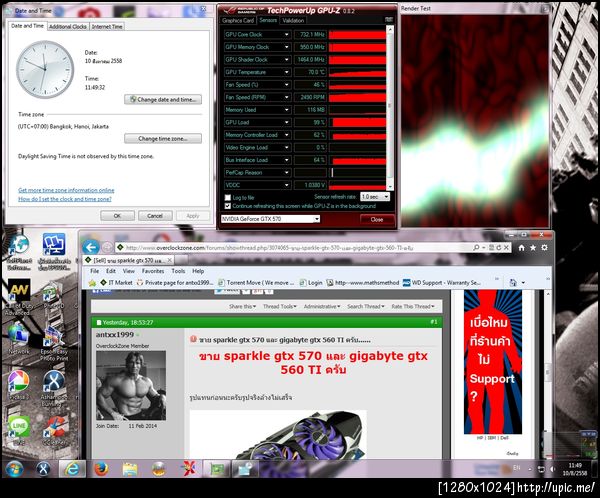Open browser Edit menu
The image size is (600, 498).
click(111, 271)
